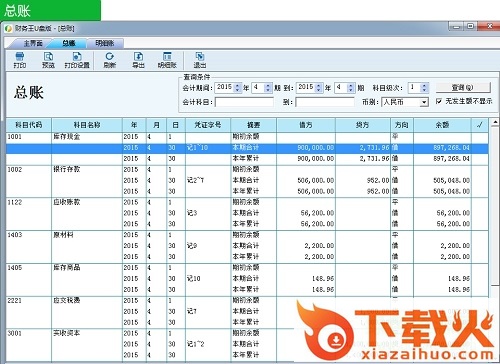Screen dimensions: 500x364
Task: Exit via the 退出 toolbar icon
Action: pyautogui.click(x=200, y=60)
